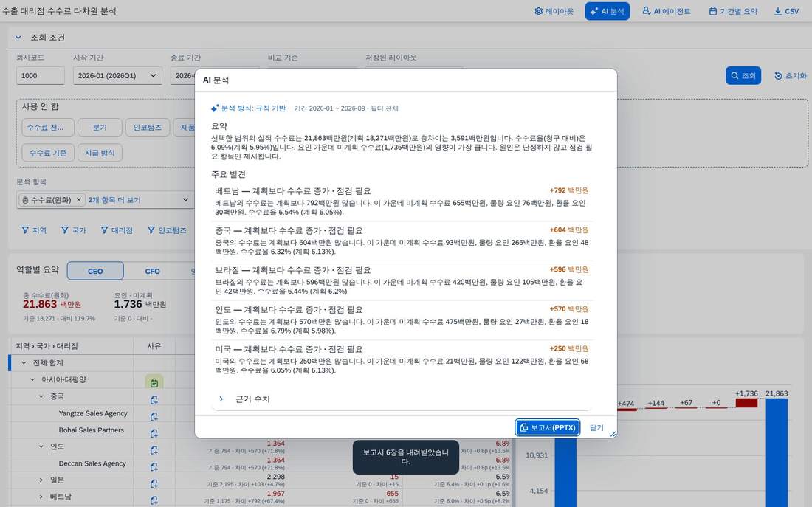Remove the 총 수수료(원화) token with its X
Screen dimensions: 812x507
point(79,200)
